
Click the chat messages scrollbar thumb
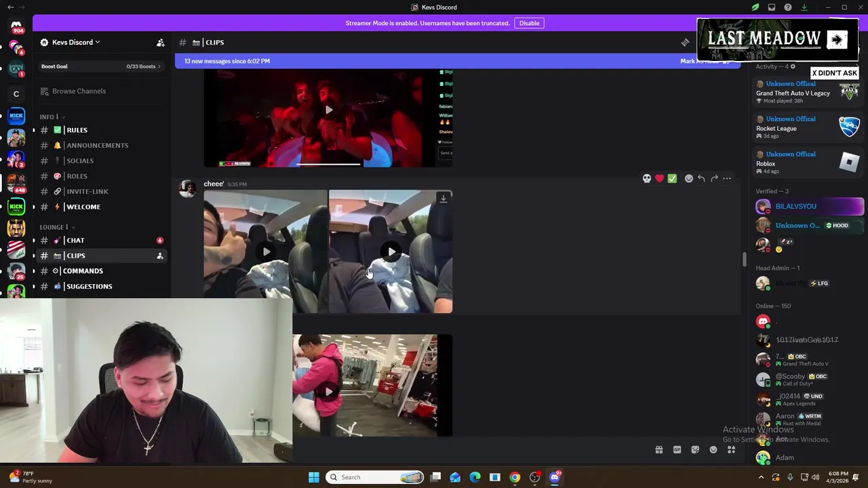tap(744, 259)
